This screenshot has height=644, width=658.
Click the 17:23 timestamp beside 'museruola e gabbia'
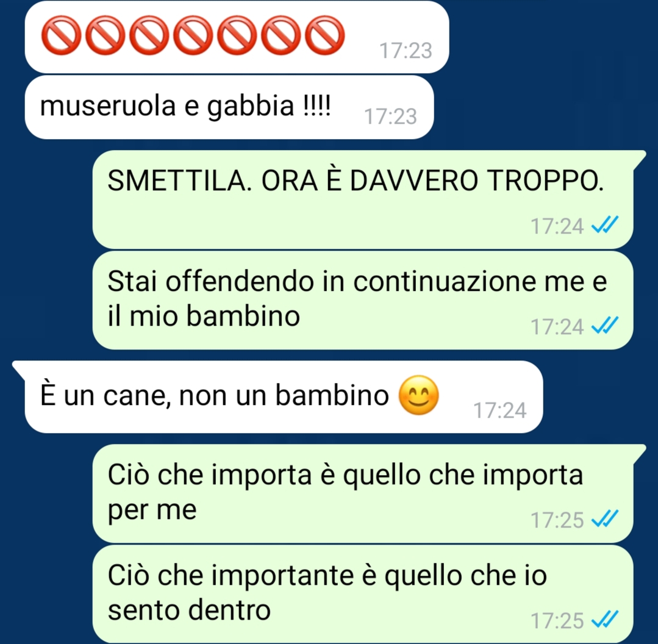pyautogui.click(x=390, y=116)
